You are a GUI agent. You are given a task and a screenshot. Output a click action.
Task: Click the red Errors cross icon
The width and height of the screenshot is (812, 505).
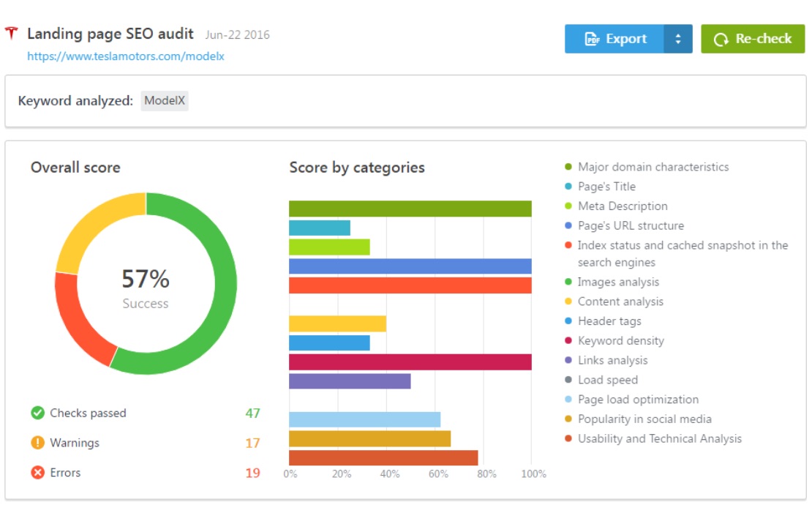point(38,474)
